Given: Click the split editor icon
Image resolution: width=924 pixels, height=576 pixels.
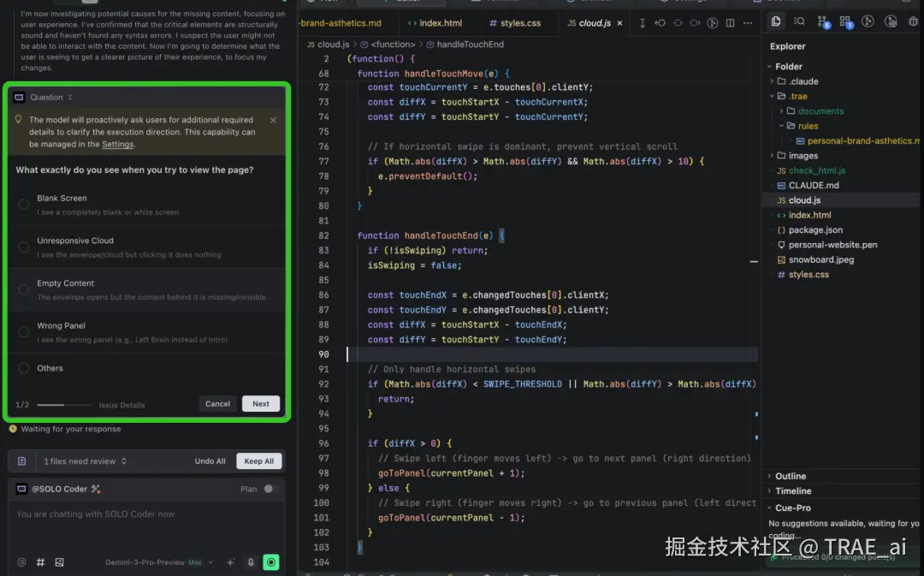Looking at the screenshot, I should (x=730, y=23).
